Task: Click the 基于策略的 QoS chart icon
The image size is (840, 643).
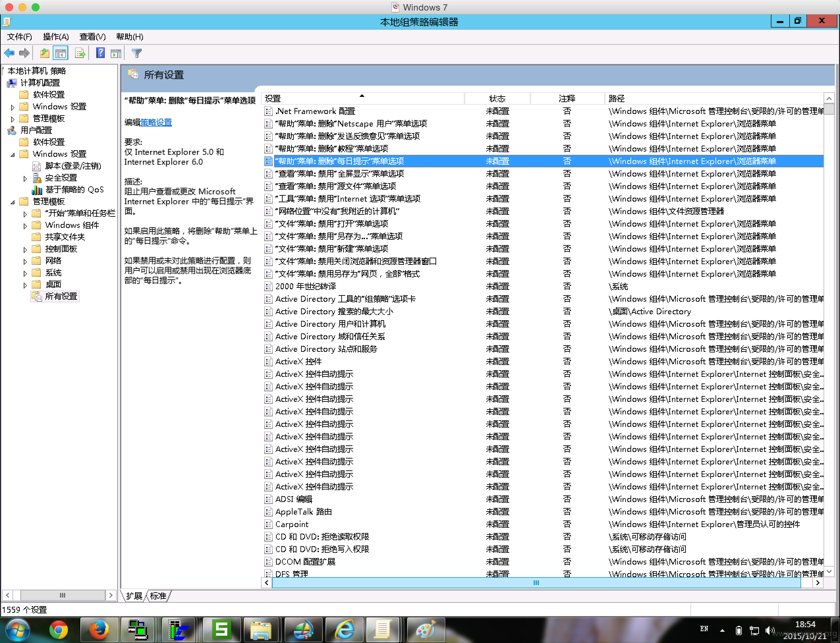Action: [x=37, y=190]
